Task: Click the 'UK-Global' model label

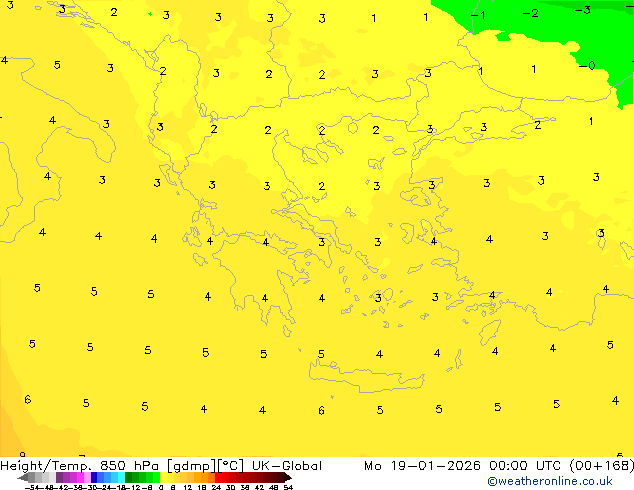Action: click(x=287, y=466)
